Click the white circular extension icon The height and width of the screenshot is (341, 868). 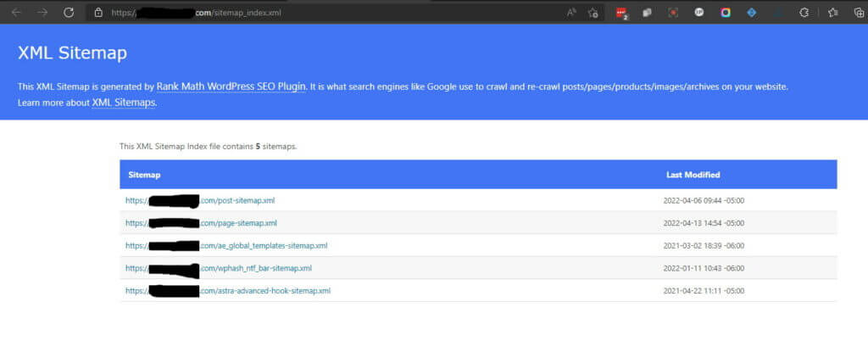click(699, 13)
